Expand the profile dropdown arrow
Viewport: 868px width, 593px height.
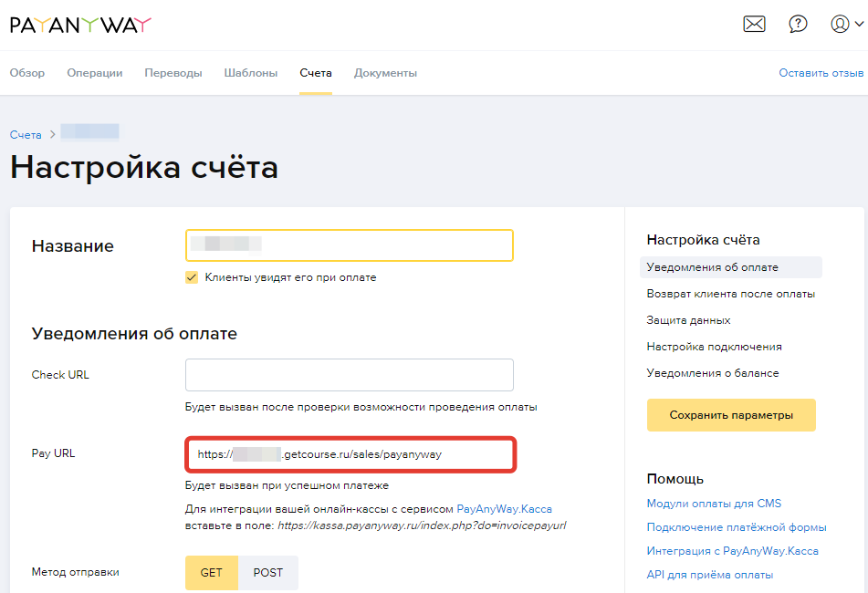[x=859, y=24]
